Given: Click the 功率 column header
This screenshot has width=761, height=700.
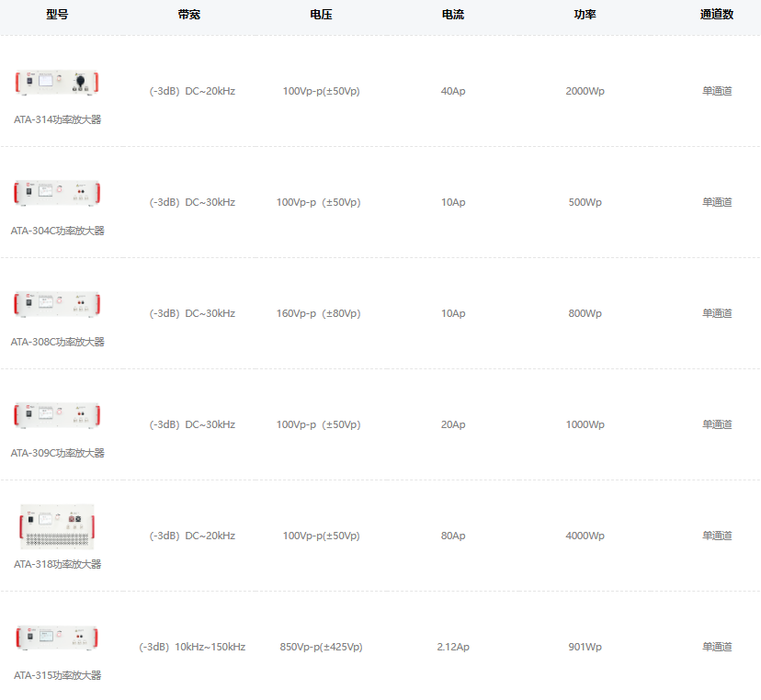Looking at the screenshot, I should pyautogui.click(x=585, y=15).
